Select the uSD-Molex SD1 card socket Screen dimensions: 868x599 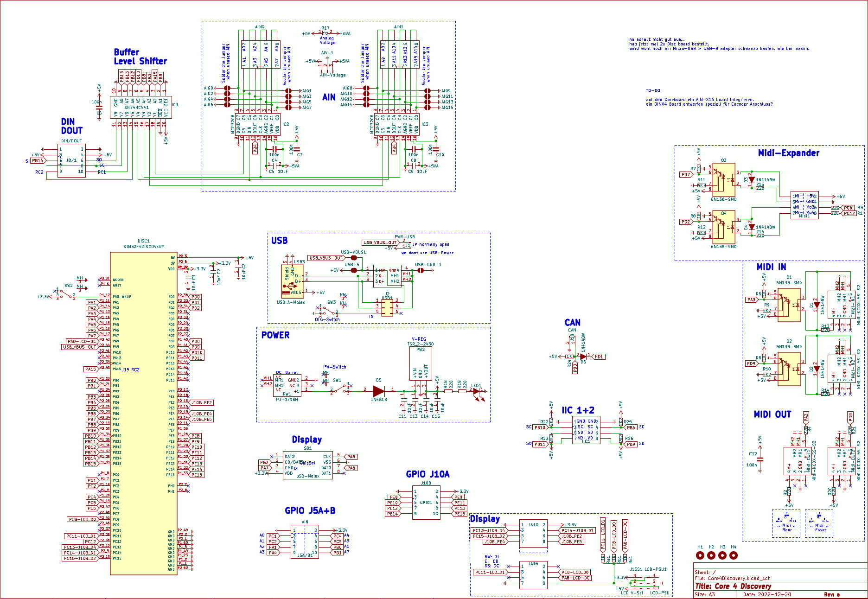point(307,465)
